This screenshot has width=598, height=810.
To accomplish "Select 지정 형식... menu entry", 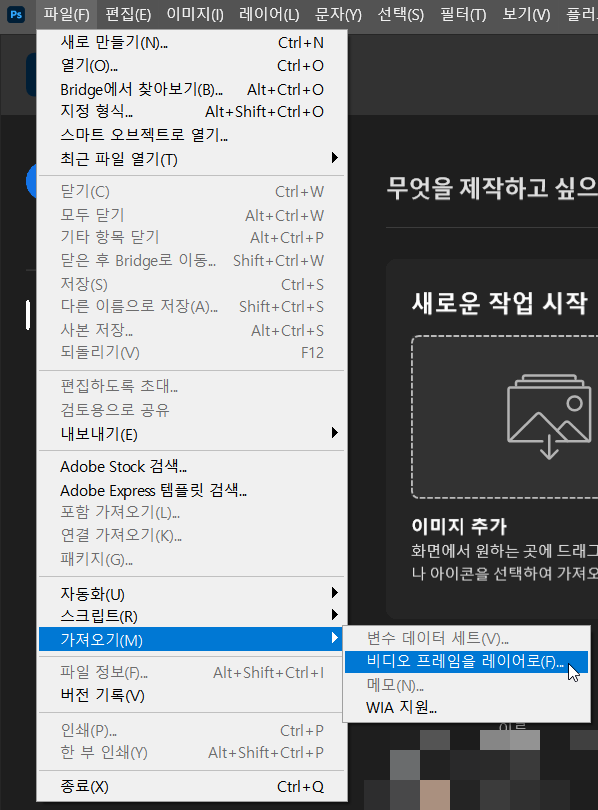I will coord(192,112).
